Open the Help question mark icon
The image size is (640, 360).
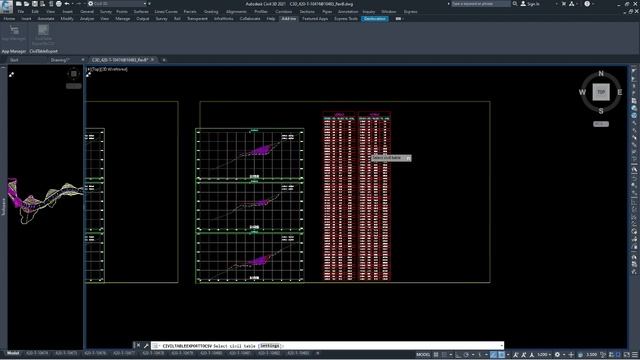tap(587, 4)
